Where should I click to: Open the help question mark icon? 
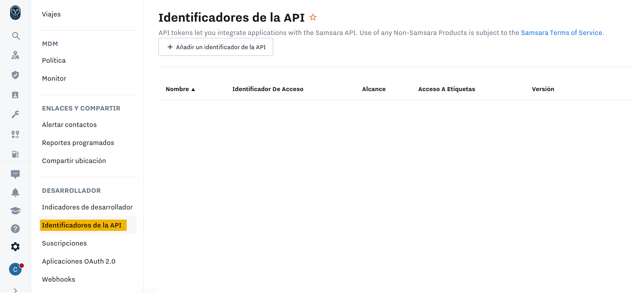(x=16, y=229)
